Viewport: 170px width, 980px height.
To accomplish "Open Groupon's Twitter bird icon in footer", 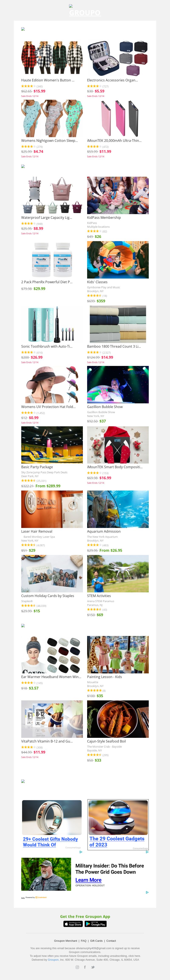I will (92, 967).
